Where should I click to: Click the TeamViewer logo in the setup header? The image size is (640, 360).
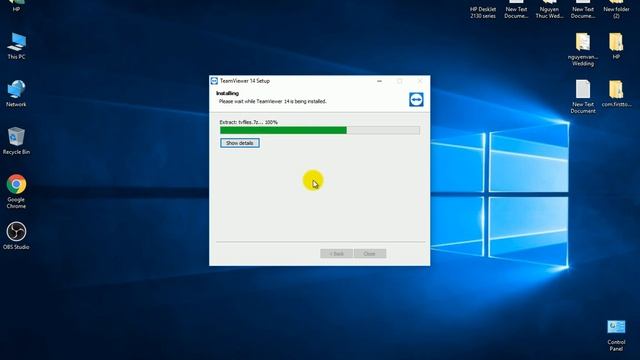tap(416, 100)
